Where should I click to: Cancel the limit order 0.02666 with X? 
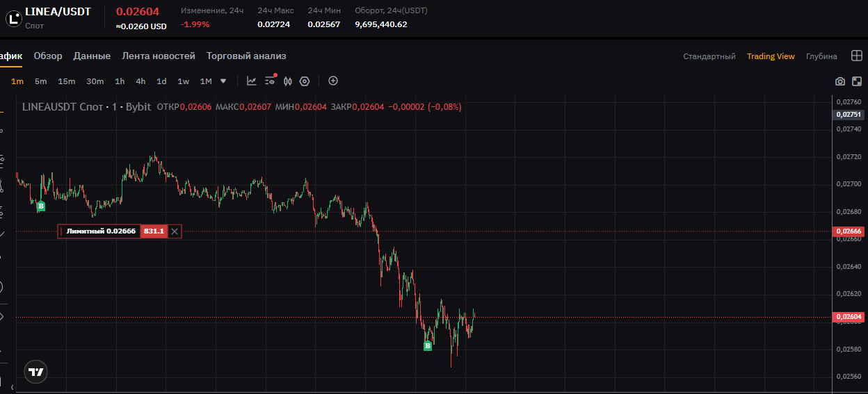(175, 231)
